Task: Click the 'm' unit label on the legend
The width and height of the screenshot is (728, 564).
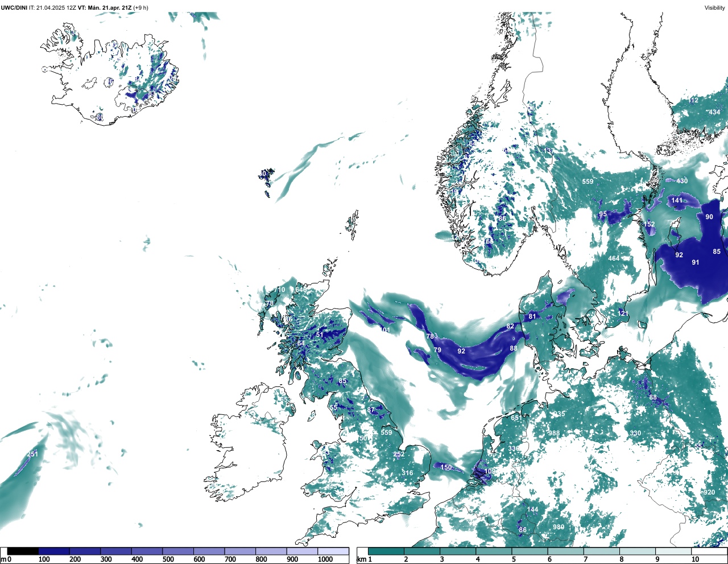Action: point(3,559)
